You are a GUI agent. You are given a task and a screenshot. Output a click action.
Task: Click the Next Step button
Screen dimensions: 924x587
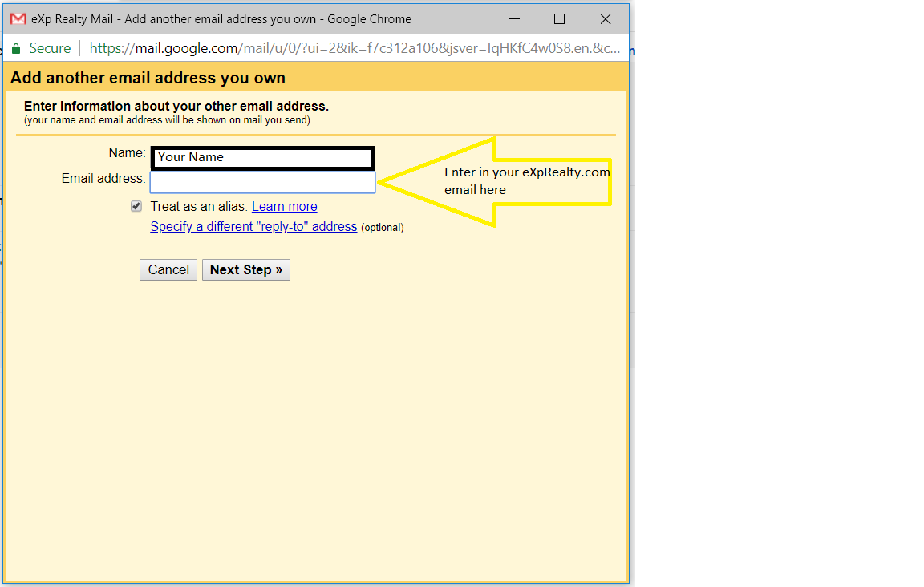(246, 270)
